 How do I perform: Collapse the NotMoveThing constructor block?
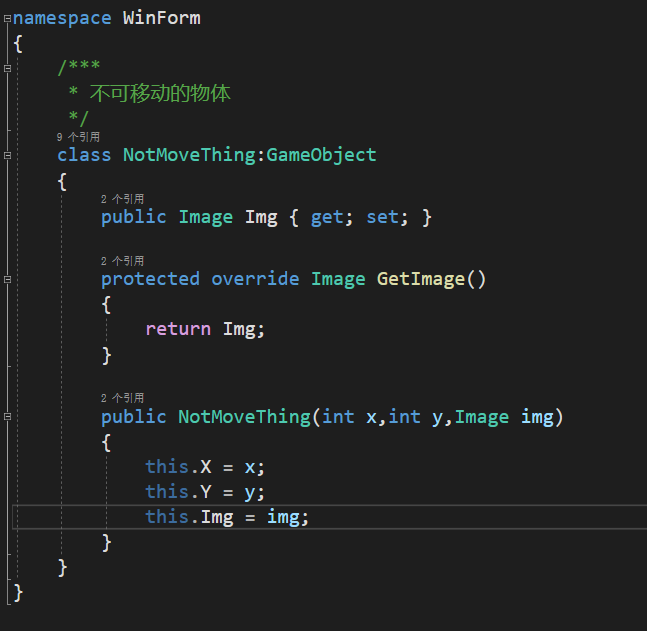(x=7, y=417)
